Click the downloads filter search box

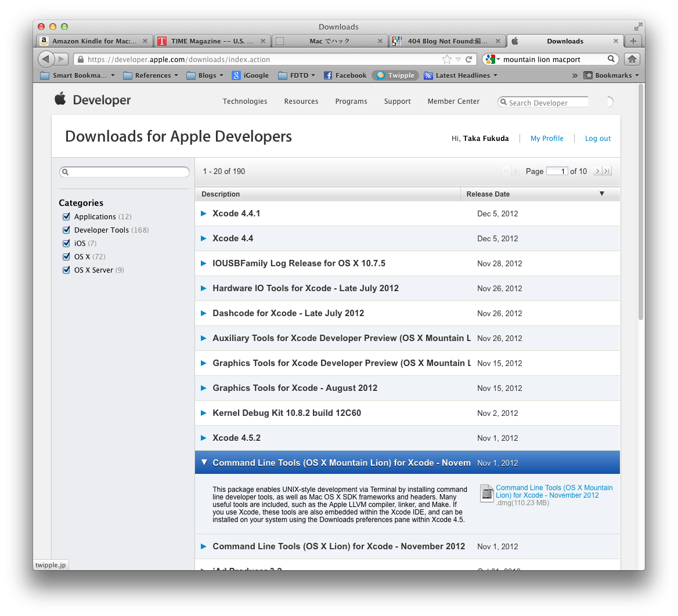pos(125,172)
